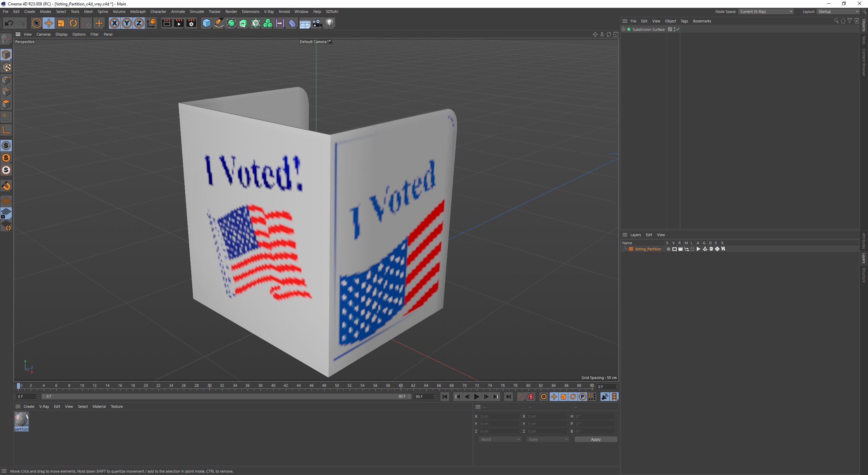Open the World coordinate dropdown
This screenshot has height=475, width=868.
pos(500,439)
